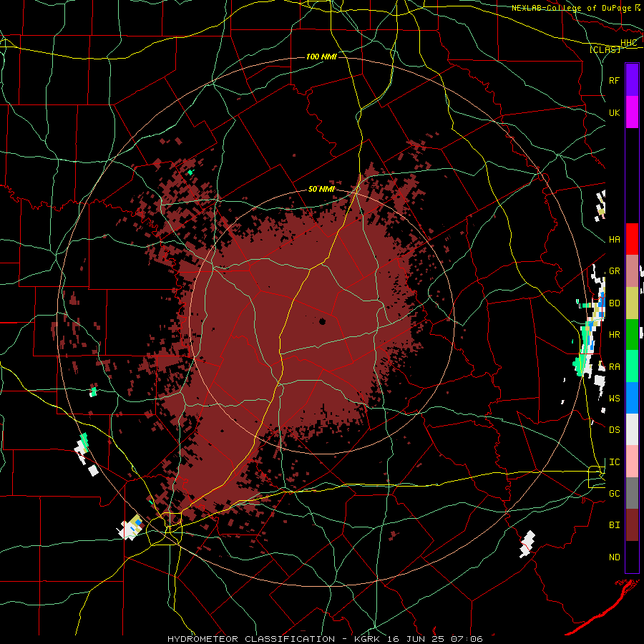Screen dimensions: 644x644
Task: Click the magenta UK legend color swatch
Action: (632, 112)
